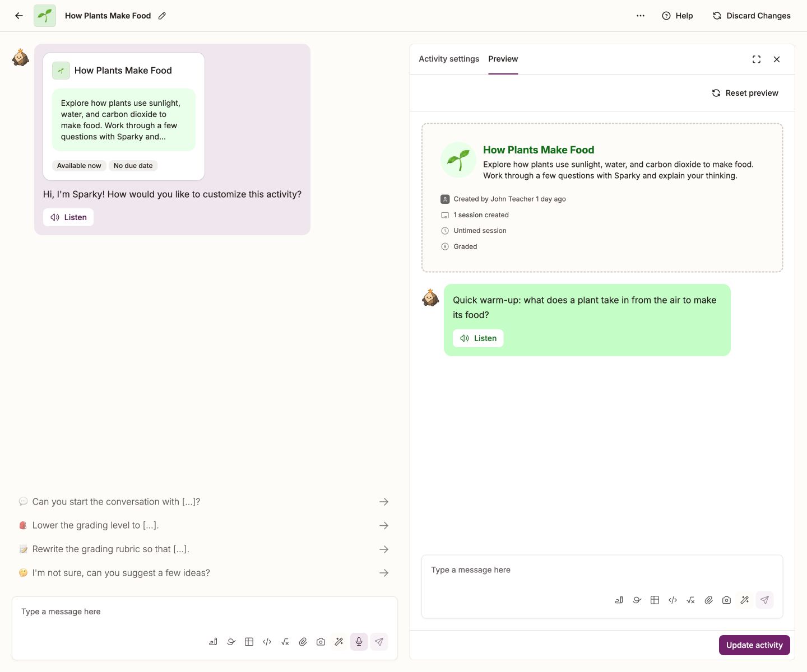
Task: Attach a file via the left chat paperclip
Action: coord(303,642)
